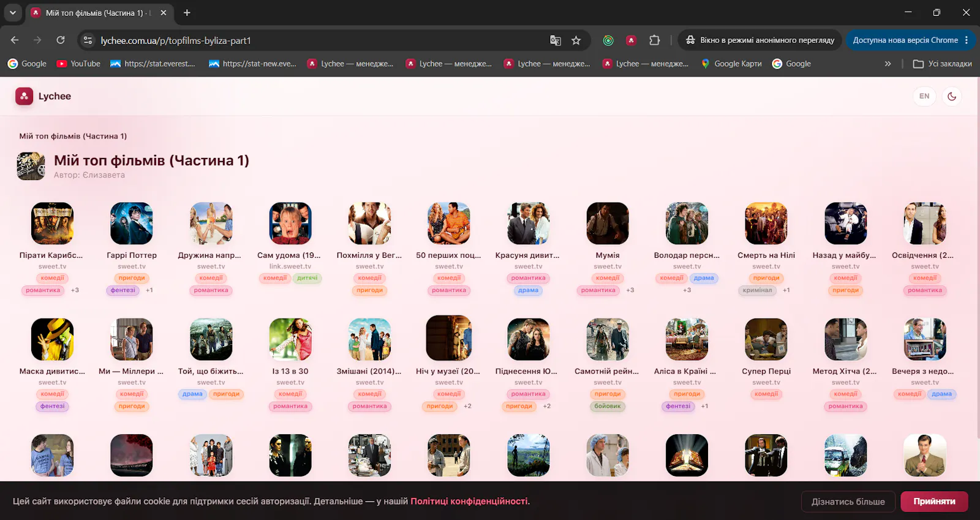Click the browser address bar URL

tap(176, 40)
